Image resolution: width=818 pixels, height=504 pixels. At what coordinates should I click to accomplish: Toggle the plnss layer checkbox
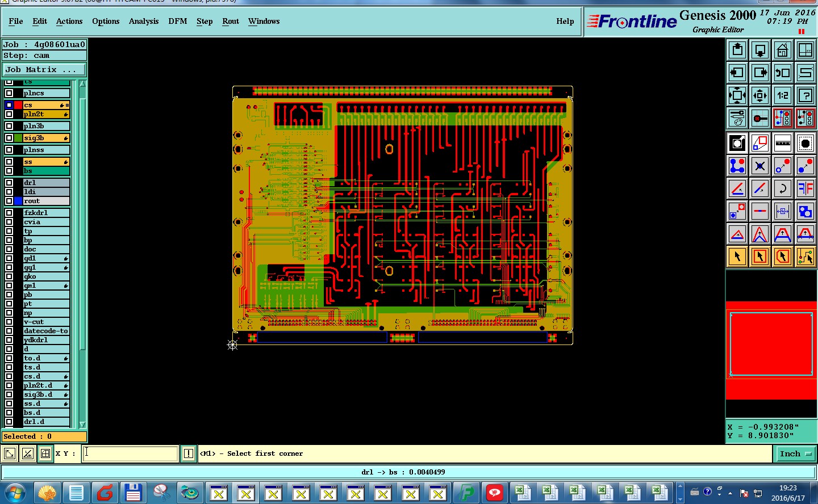(x=9, y=150)
